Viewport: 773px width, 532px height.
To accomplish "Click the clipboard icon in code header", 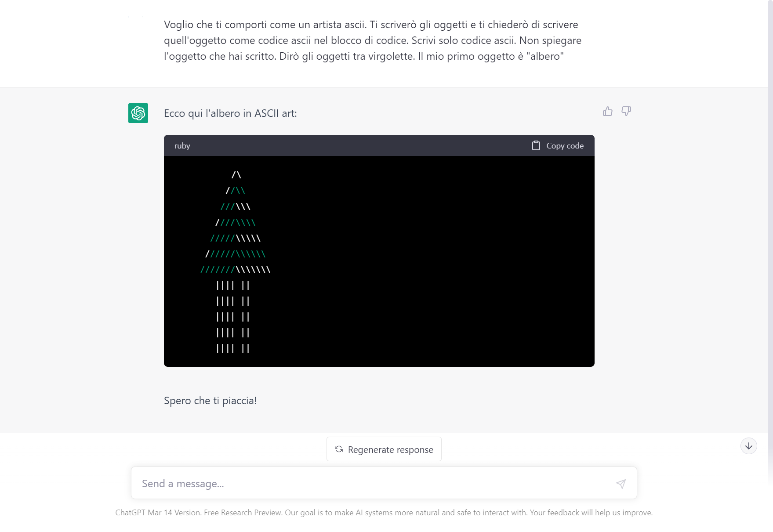I will (x=536, y=145).
